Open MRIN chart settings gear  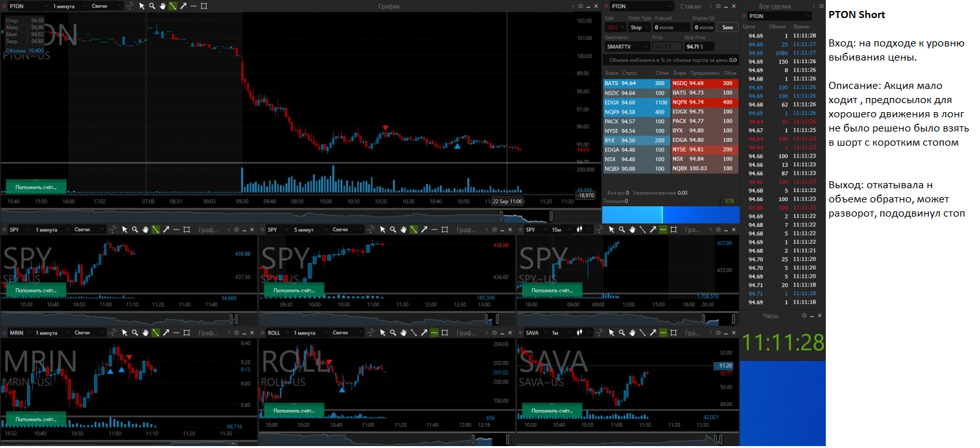coord(236,333)
